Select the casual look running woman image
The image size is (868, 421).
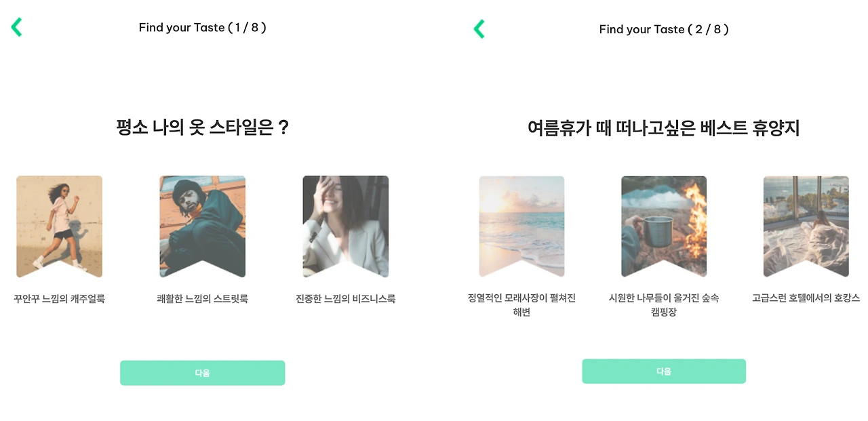pos(60,226)
